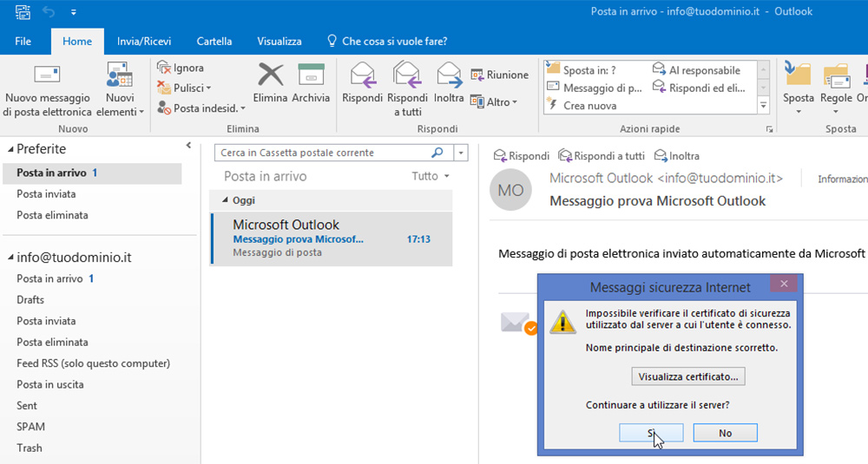Open the Trash folder
The height and width of the screenshot is (464, 868).
pyautogui.click(x=29, y=448)
